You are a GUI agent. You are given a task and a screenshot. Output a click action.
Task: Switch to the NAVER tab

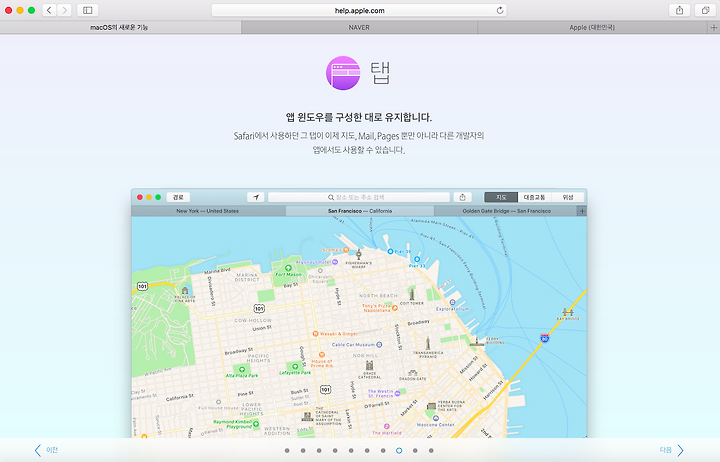(x=359, y=28)
